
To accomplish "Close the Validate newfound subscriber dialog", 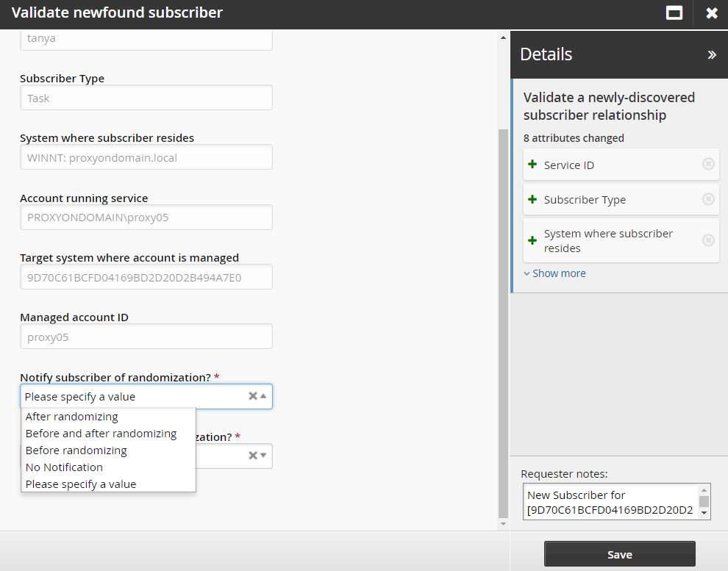I will pos(711,13).
